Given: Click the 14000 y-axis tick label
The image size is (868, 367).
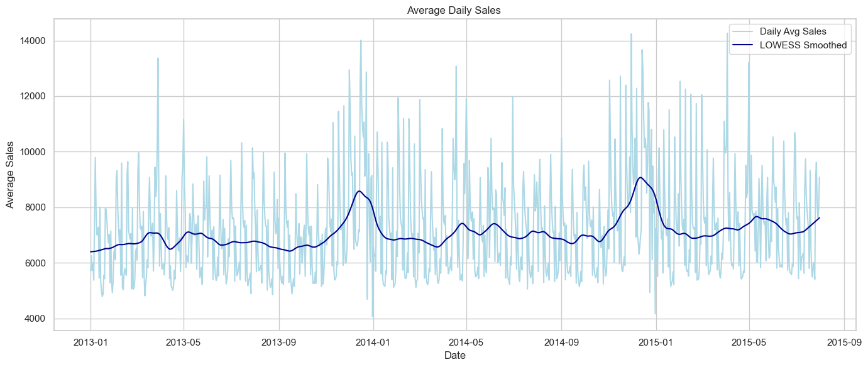Looking at the screenshot, I should tap(34, 41).
